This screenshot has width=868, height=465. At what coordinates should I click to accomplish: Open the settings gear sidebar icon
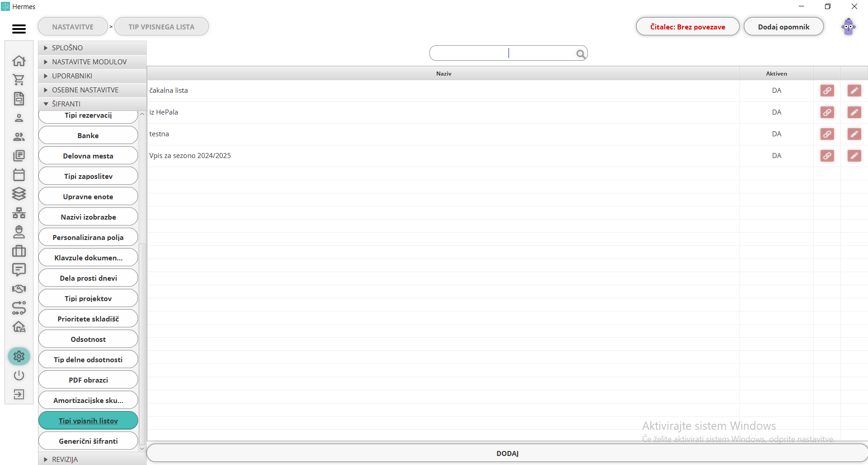click(19, 356)
